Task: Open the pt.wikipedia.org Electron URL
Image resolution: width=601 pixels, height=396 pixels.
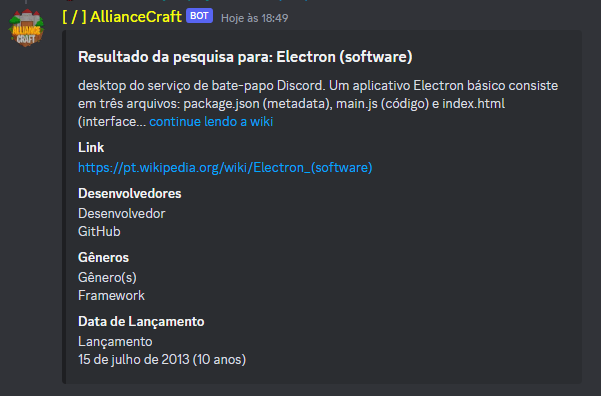Action: point(225,168)
